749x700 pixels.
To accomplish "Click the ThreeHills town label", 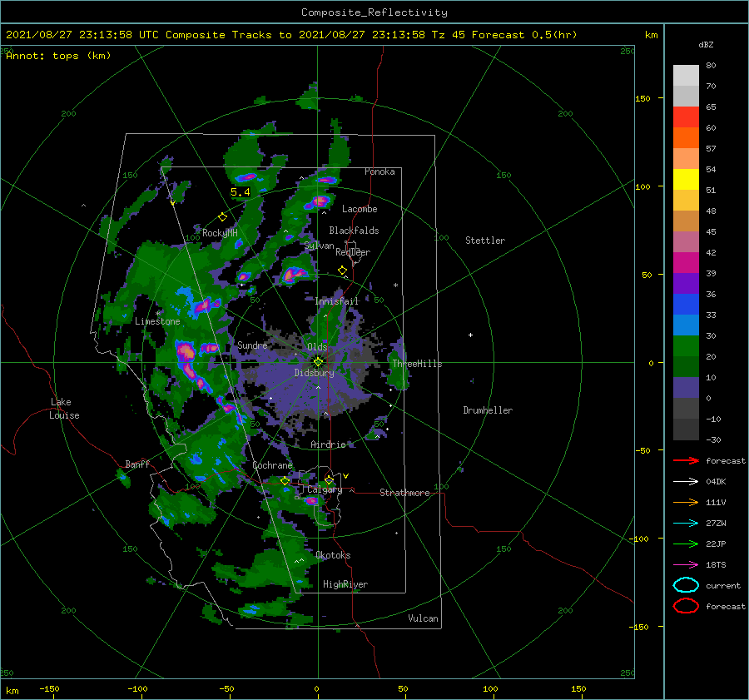I will 418,364.
